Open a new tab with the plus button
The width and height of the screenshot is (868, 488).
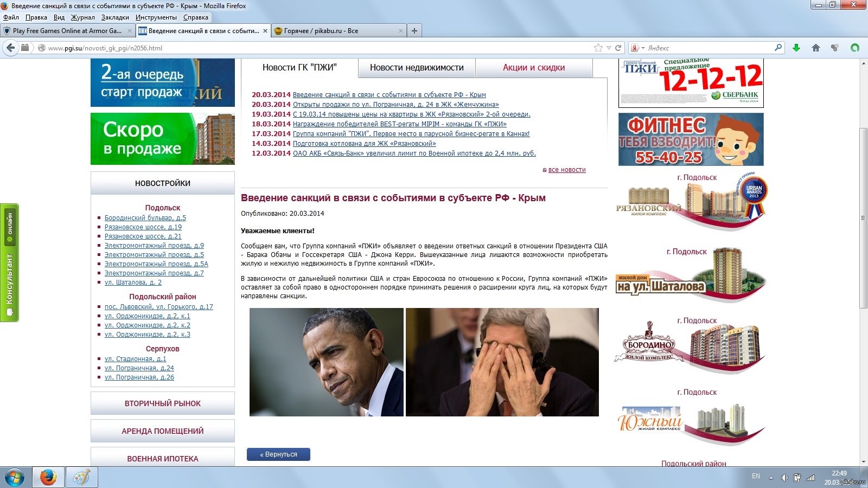[414, 31]
